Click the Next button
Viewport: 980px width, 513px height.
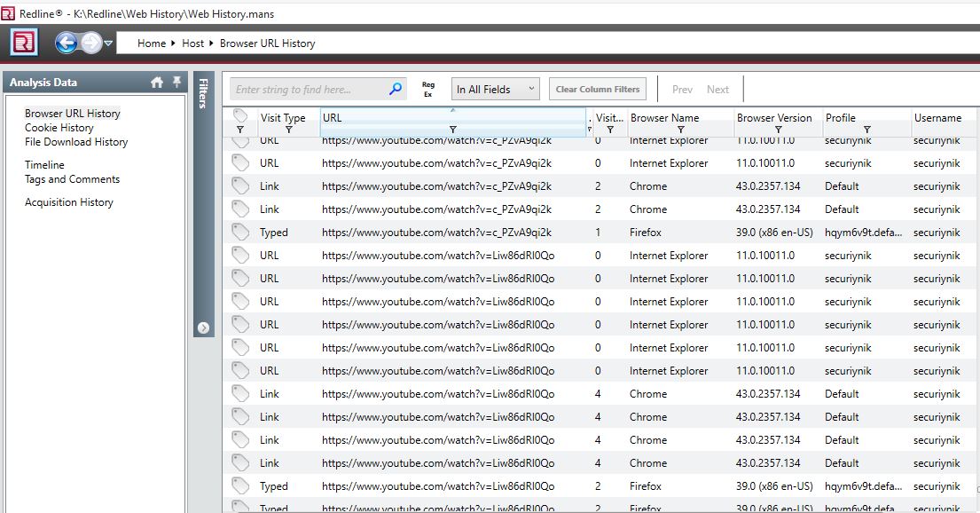(717, 90)
